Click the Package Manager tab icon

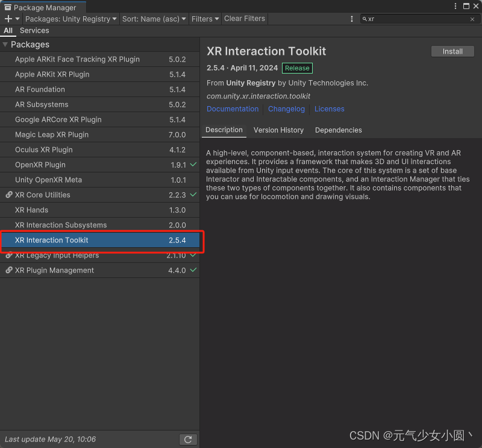coord(8,7)
